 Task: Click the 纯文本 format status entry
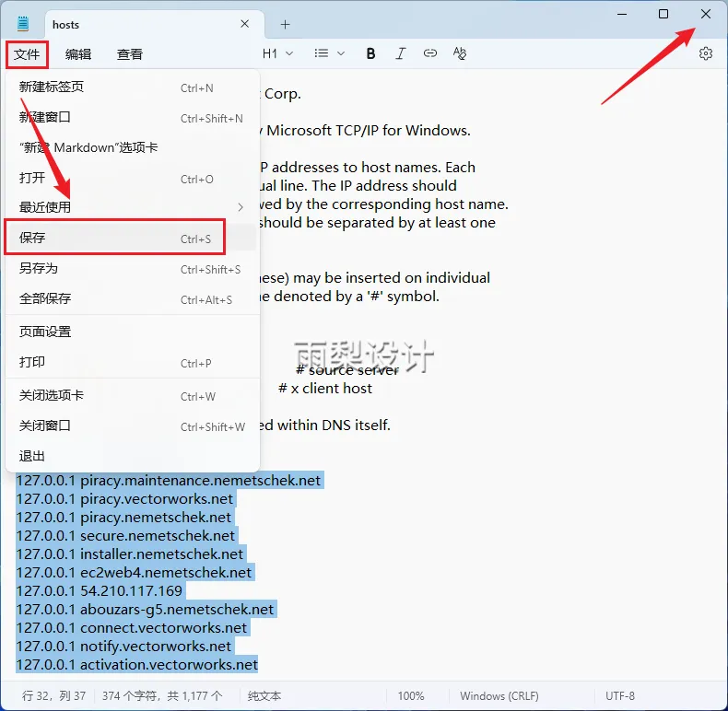point(264,695)
